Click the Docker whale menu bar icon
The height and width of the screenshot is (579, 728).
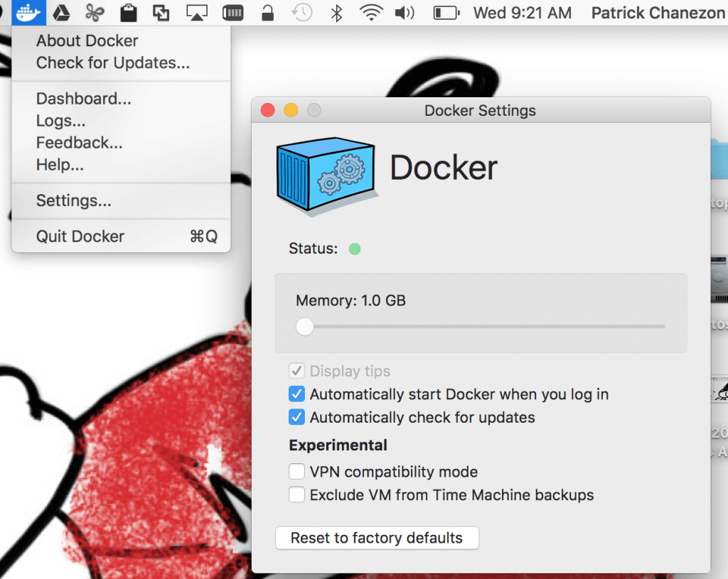(x=28, y=13)
